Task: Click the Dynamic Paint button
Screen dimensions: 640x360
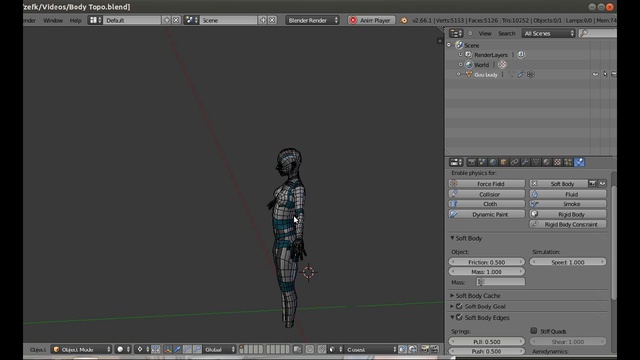Action: [x=487, y=214]
